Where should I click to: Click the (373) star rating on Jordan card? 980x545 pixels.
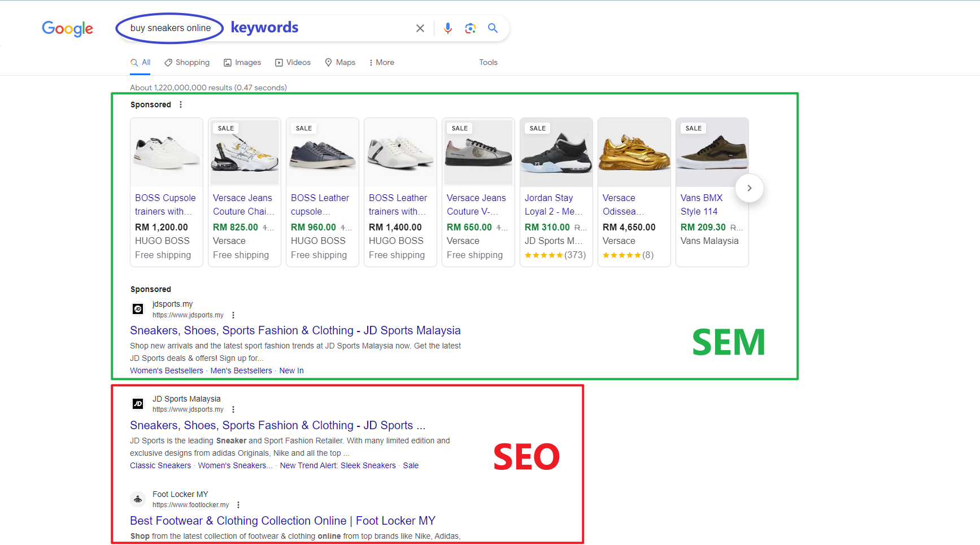pos(555,255)
